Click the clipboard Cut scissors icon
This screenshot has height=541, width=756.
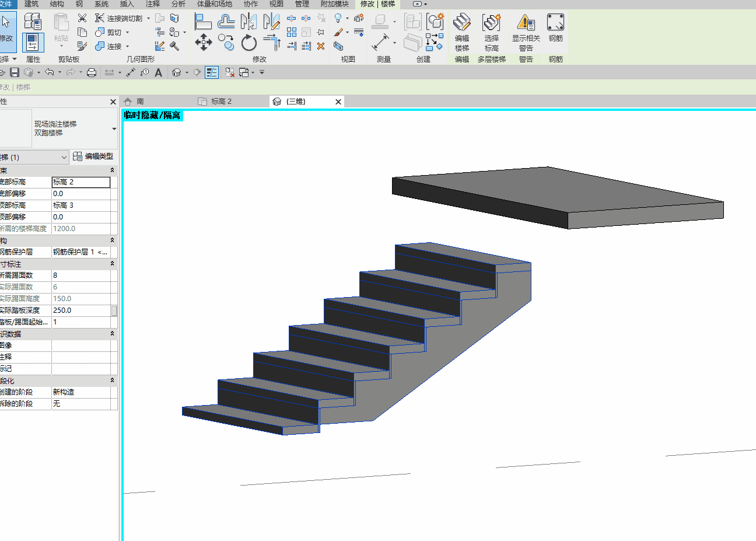[x=82, y=18]
